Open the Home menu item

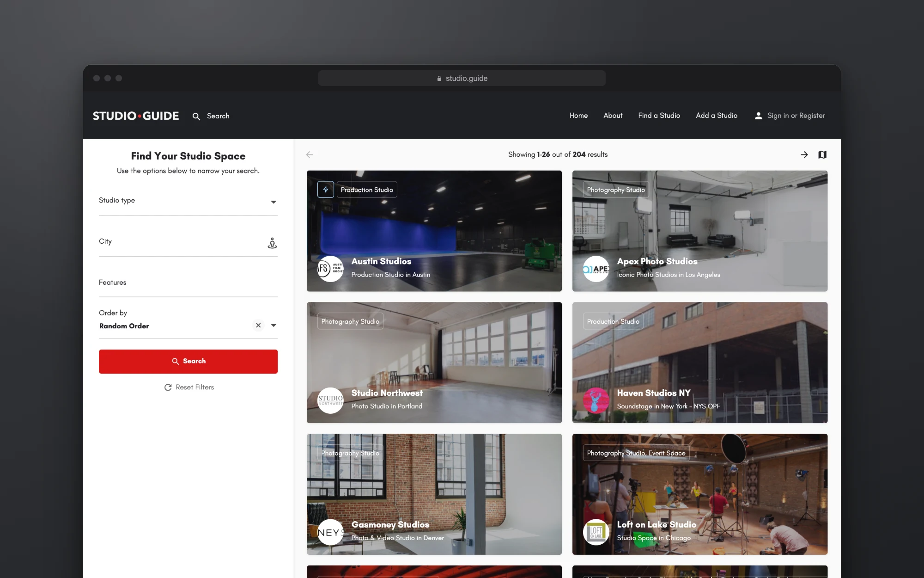[578, 116]
